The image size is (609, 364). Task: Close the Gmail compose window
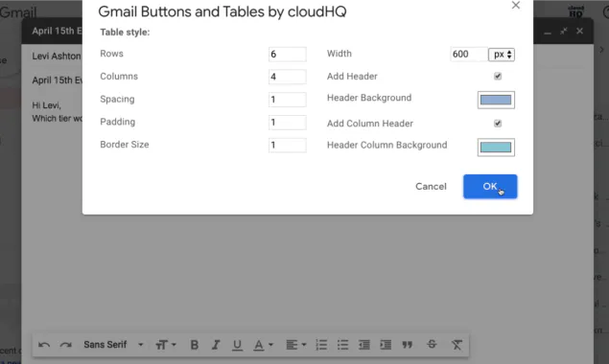tap(579, 31)
